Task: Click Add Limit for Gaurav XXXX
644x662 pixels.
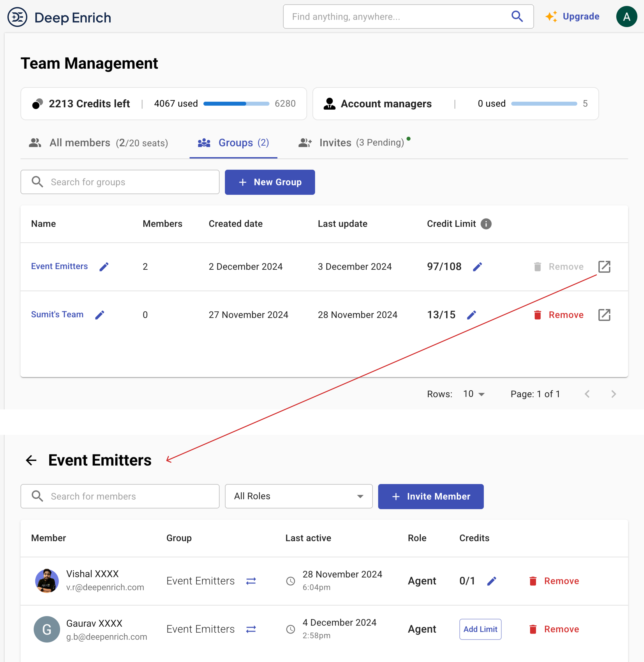Action: (x=480, y=629)
